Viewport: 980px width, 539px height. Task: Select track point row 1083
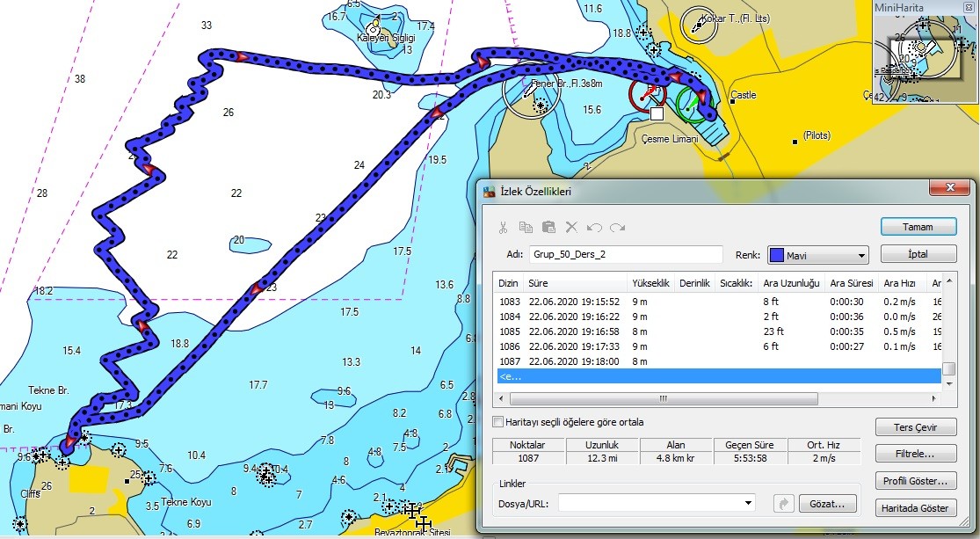[717, 302]
